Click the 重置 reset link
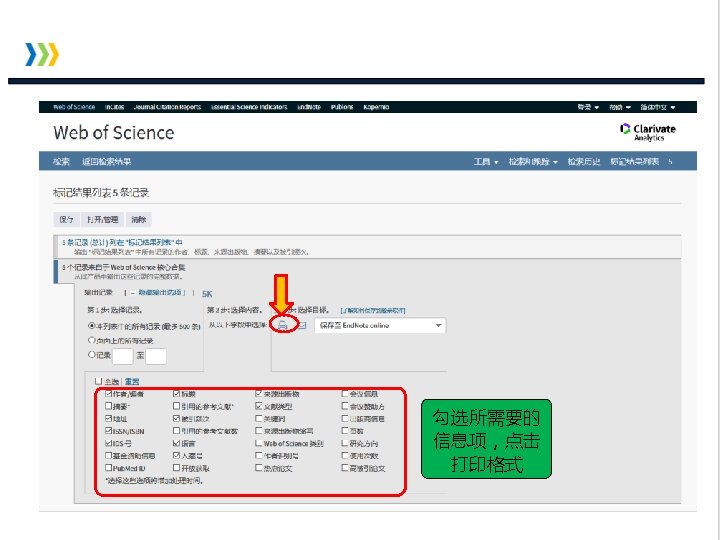This screenshot has height=540, width=720. click(x=132, y=382)
